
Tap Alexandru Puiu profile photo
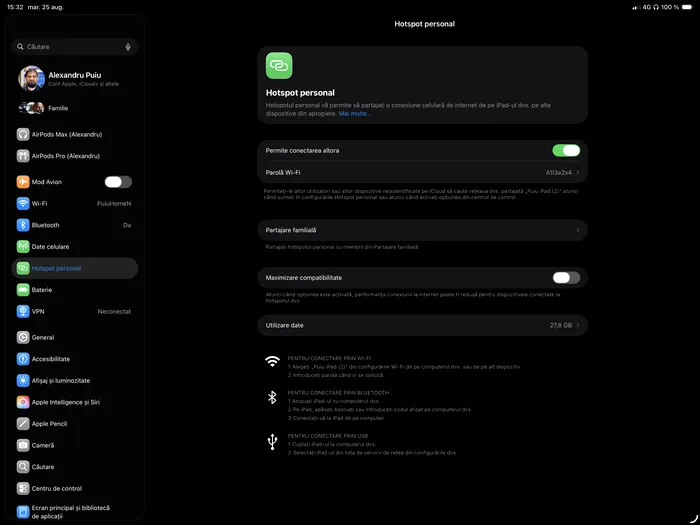point(31,79)
